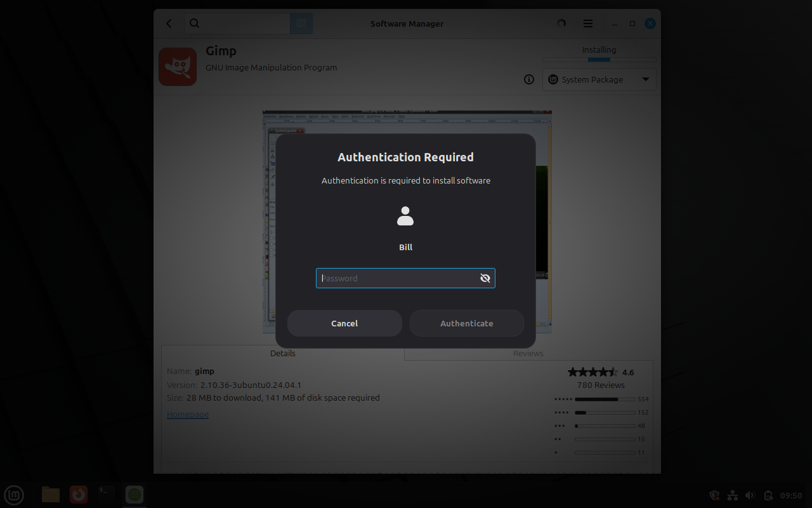
Task: Switch to the Reviews tab
Action: pyautogui.click(x=528, y=353)
